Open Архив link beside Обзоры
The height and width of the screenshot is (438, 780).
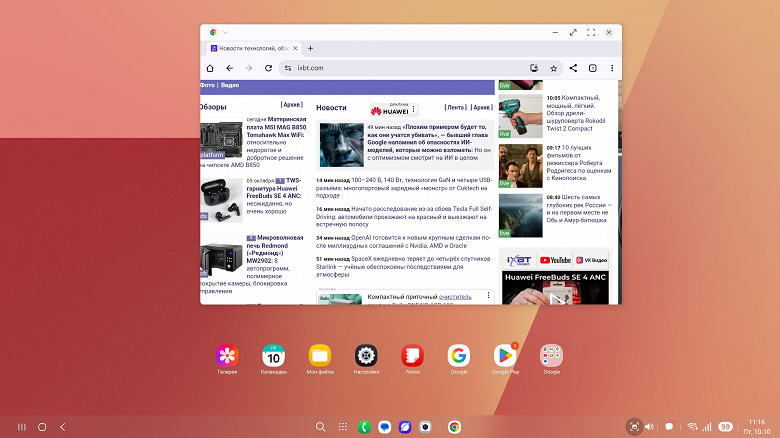point(292,105)
